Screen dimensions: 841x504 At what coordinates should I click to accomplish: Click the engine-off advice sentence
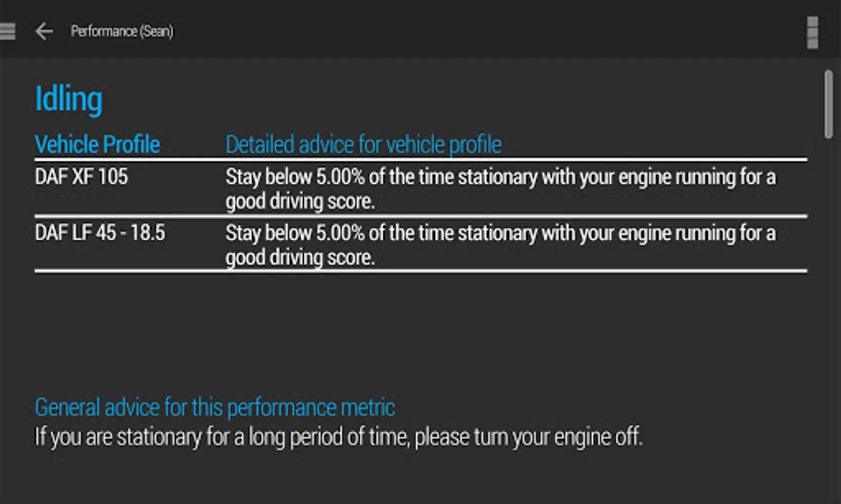click(340, 436)
